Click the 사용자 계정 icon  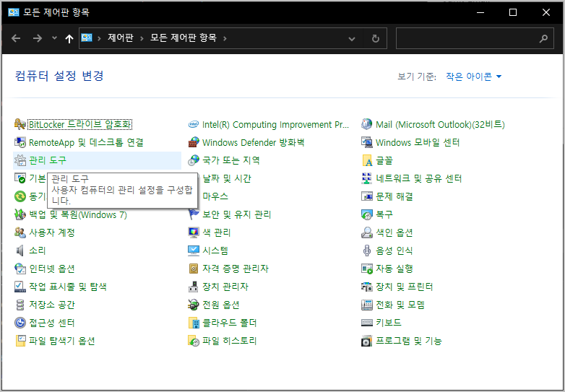[20, 232]
